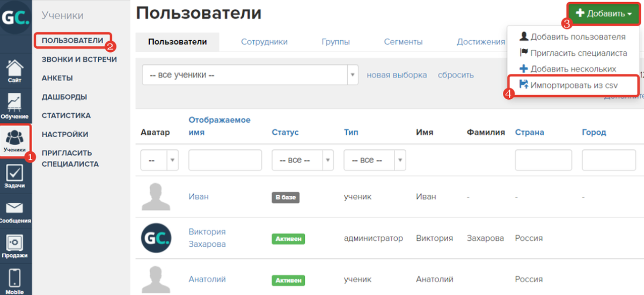The image size is (644, 295).
Task: Click the GC logo in top corner
Action: click(x=15, y=17)
